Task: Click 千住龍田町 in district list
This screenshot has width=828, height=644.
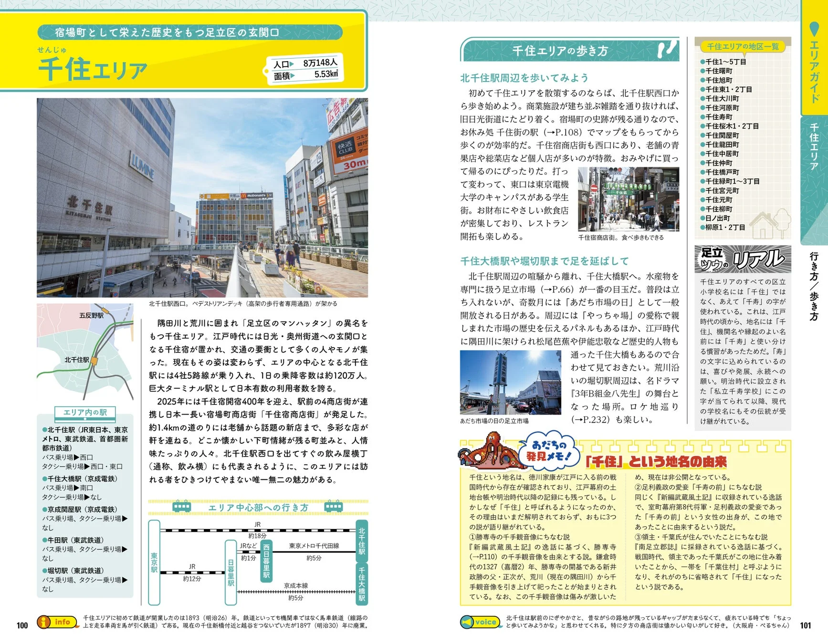Action: [x=719, y=145]
